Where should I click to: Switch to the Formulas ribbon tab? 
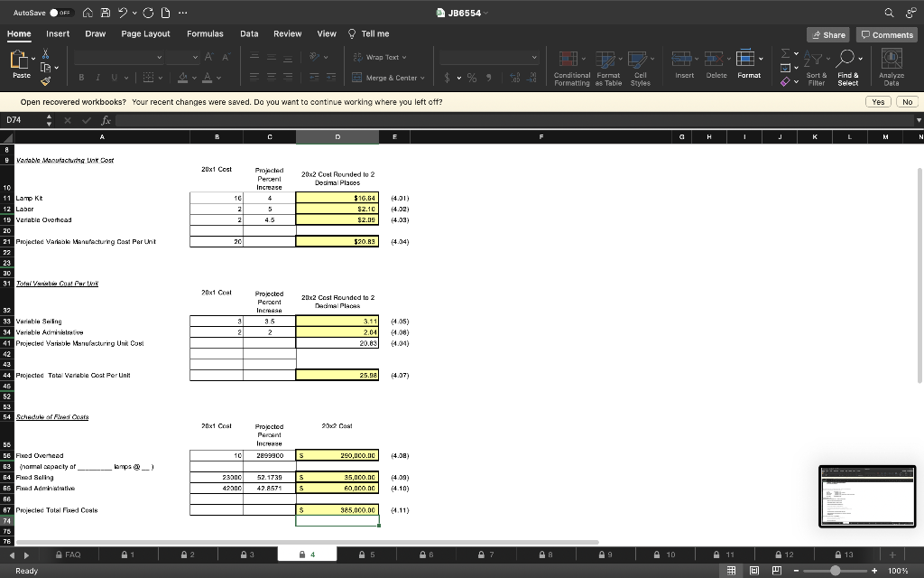(x=205, y=33)
